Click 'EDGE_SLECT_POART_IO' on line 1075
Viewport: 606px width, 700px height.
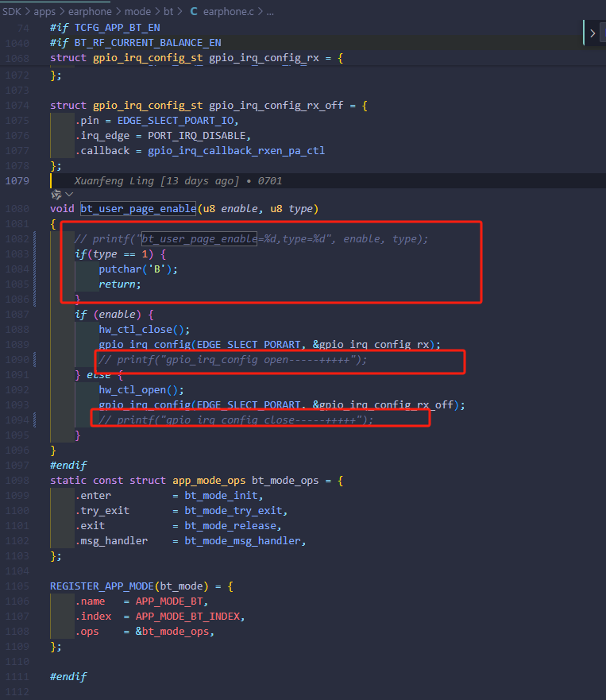(176, 121)
